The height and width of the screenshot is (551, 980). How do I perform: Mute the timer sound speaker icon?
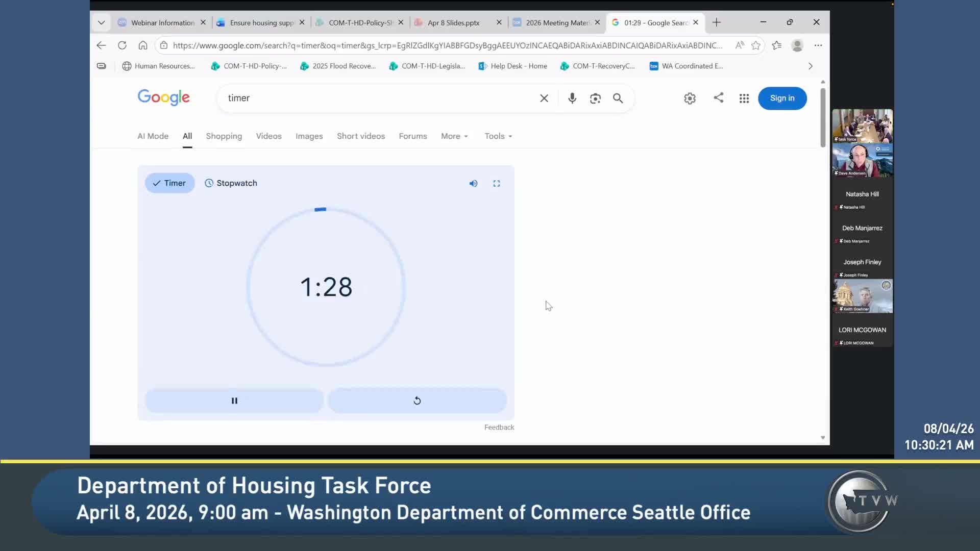coord(473,184)
